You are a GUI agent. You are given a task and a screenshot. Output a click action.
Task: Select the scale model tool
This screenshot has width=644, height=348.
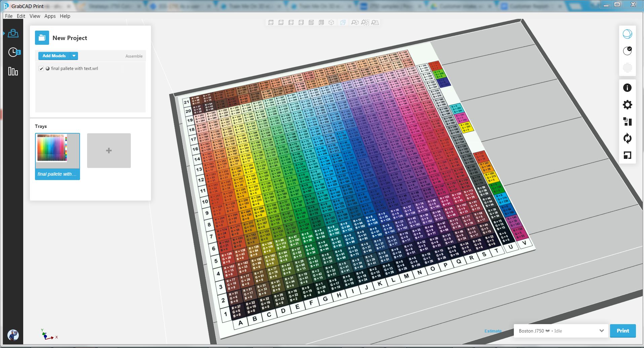(628, 155)
